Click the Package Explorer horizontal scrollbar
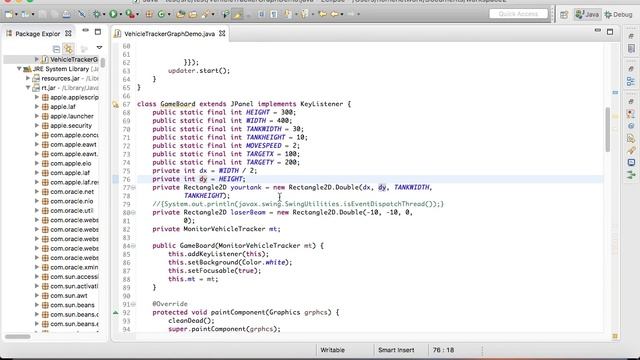The width and height of the screenshot is (640, 360). coord(18,337)
